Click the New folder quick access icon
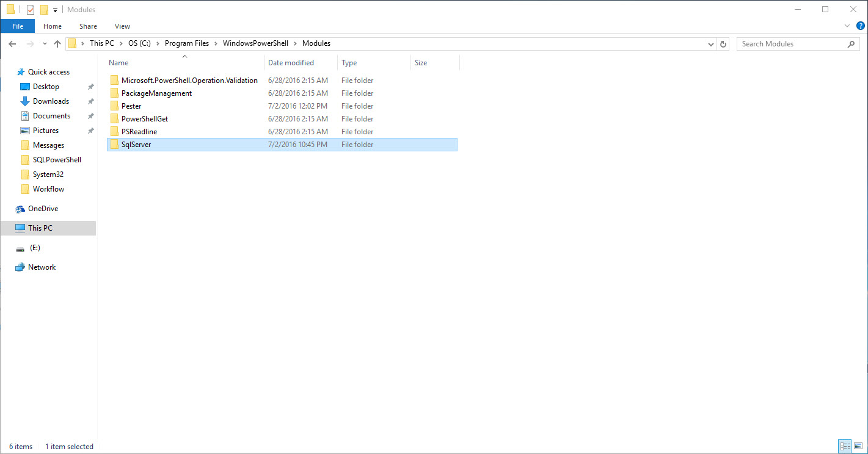Viewport: 868px width, 454px height. click(x=44, y=10)
